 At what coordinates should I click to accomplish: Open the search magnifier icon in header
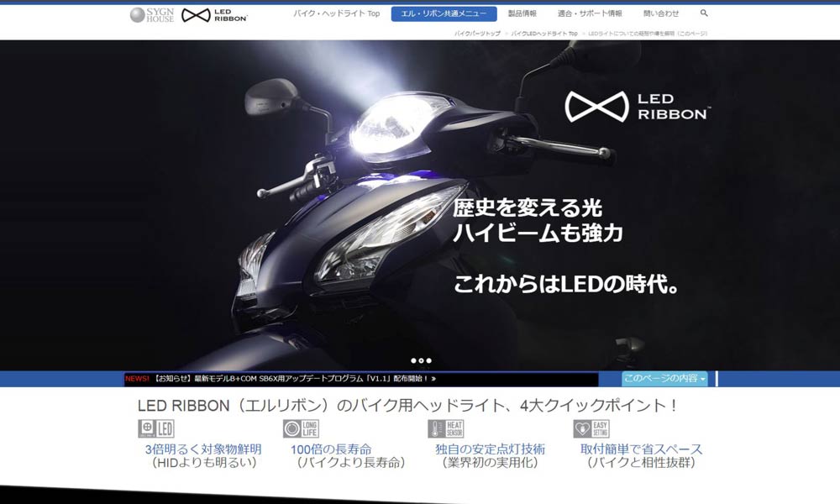tap(704, 13)
